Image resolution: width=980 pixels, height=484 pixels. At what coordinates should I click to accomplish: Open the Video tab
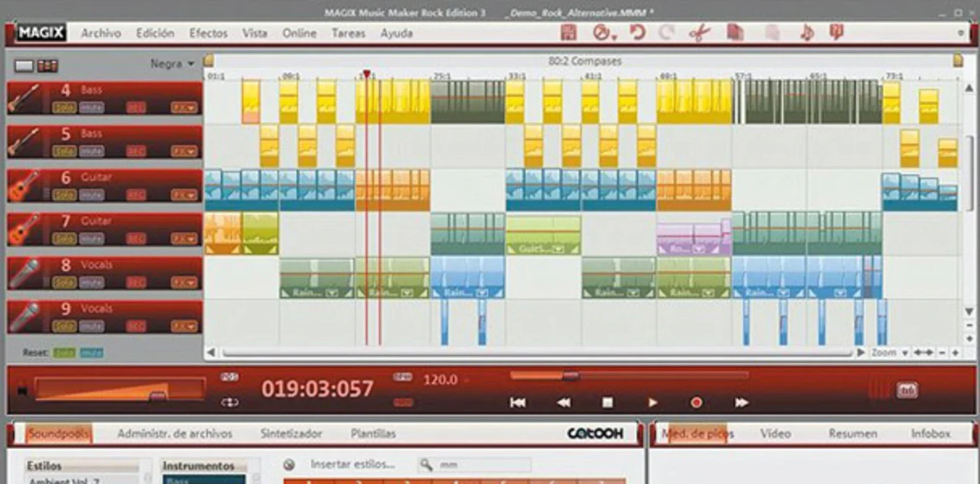[x=775, y=434]
